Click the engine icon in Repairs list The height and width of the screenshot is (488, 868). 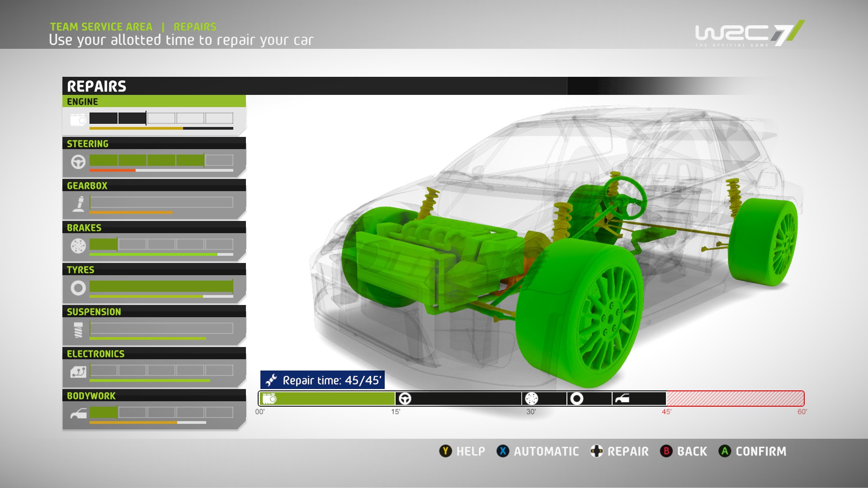(78, 120)
